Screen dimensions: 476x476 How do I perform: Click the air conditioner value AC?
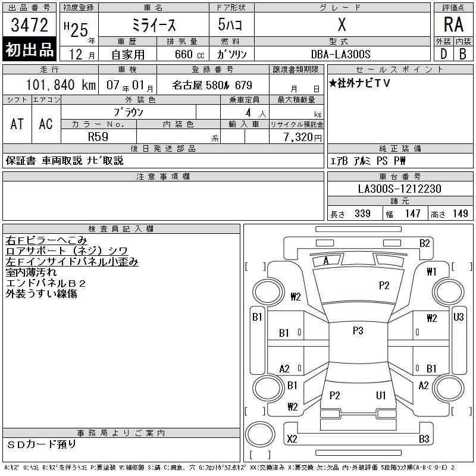pyautogui.click(x=46, y=124)
